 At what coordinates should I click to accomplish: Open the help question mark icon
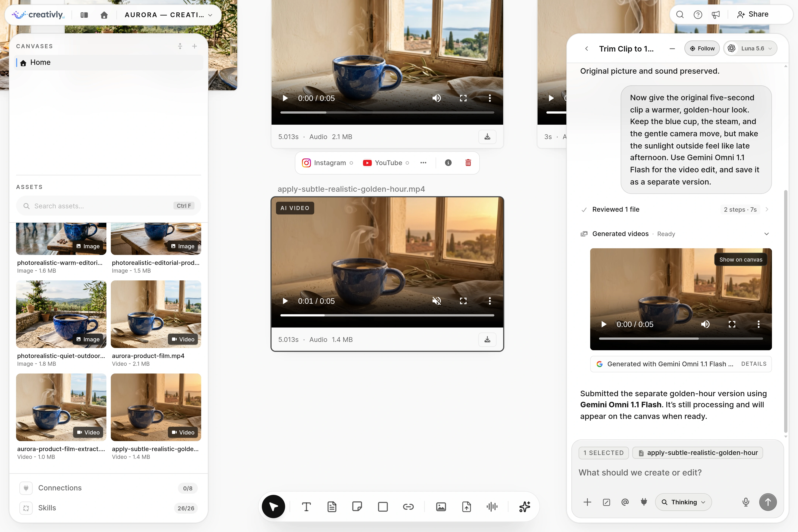point(698,15)
